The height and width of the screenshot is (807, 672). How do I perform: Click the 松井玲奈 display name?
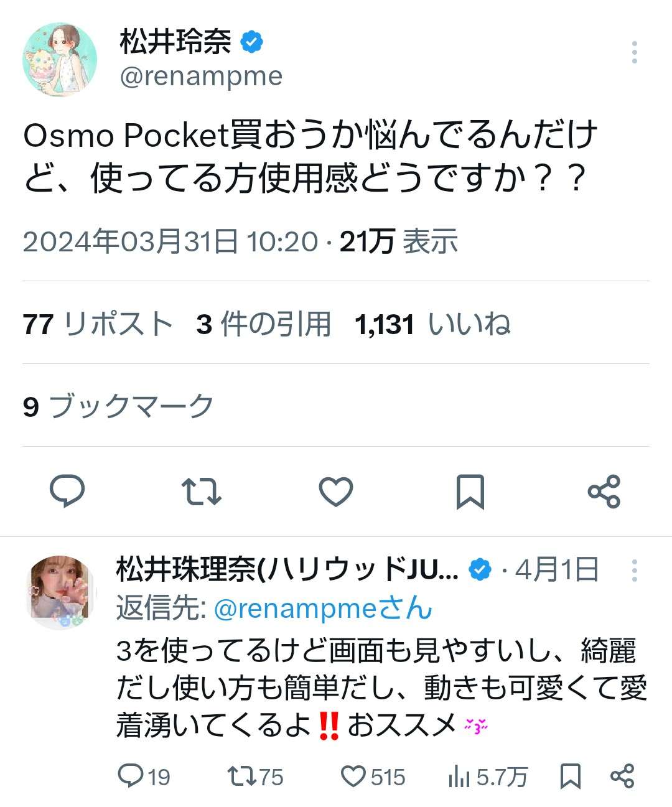175,42
